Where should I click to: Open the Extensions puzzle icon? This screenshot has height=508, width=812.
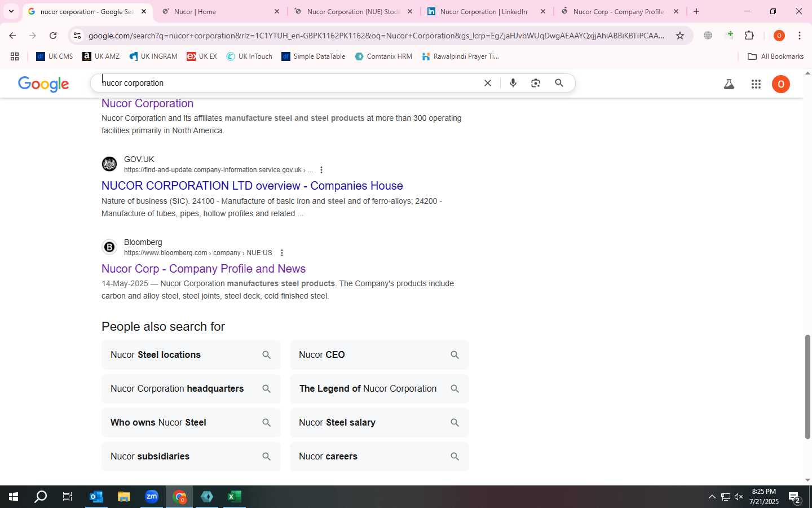click(x=749, y=36)
